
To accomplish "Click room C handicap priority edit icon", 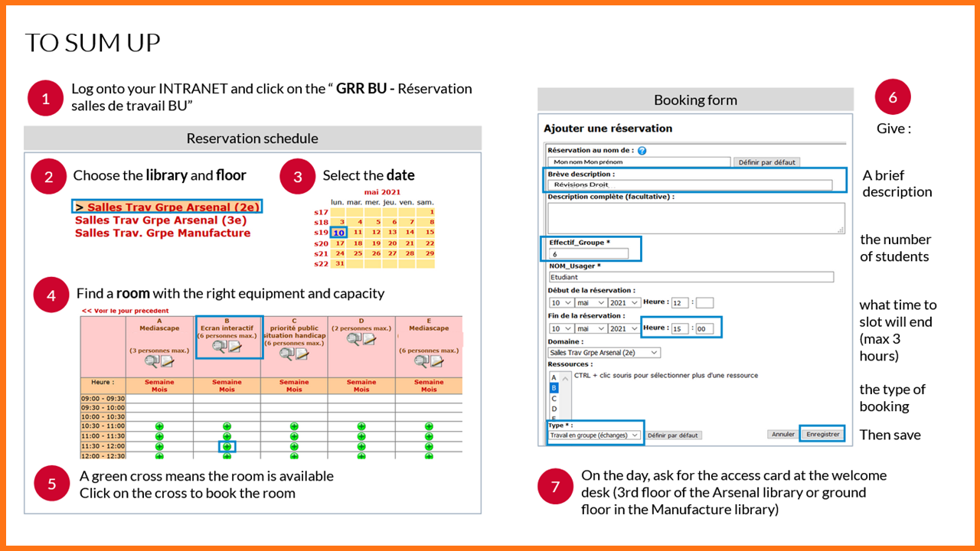I will [x=302, y=353].
